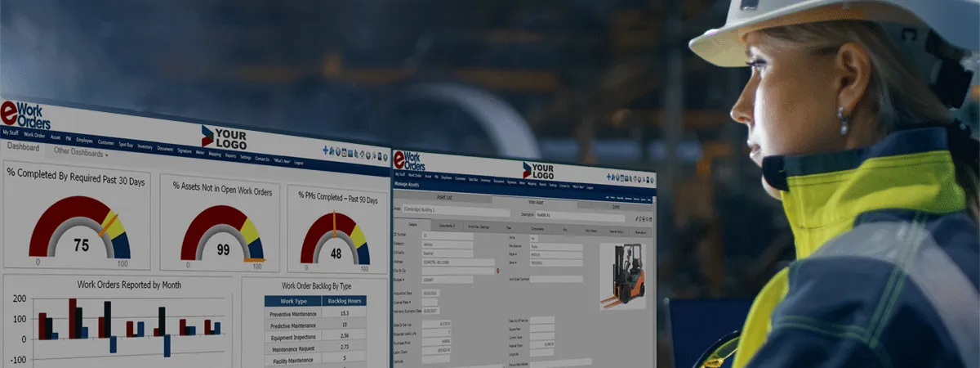The width and height of the screenshot is (980, 368).
Task: Select Facility Maintenance row in backlog table
Action: tap(316, 359)
